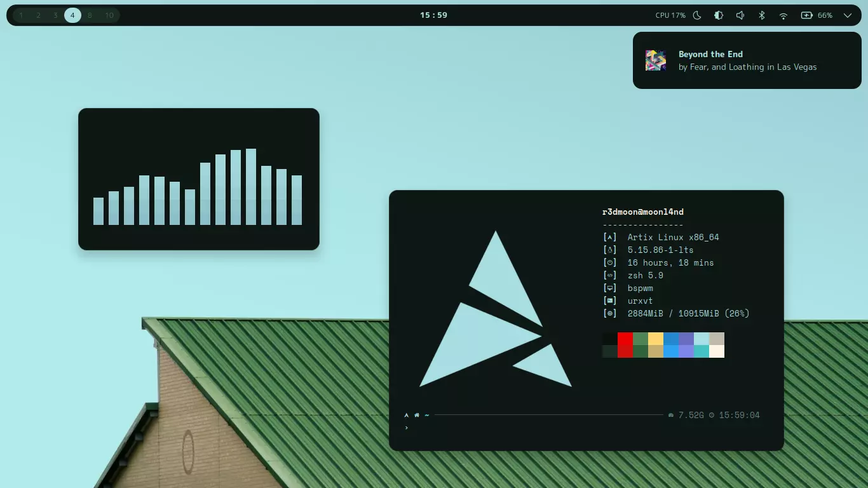Click the cream white swatch in the bottom row

click(717, 351)
